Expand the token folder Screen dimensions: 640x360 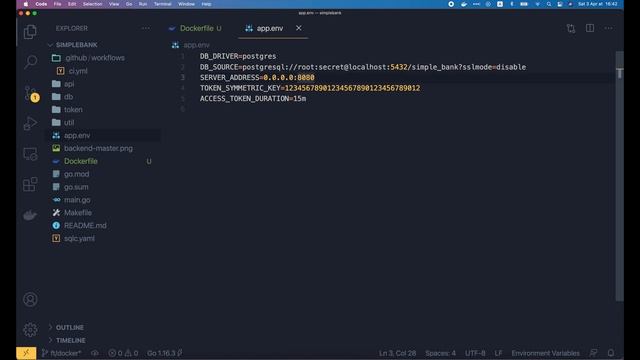click(73, 109)
